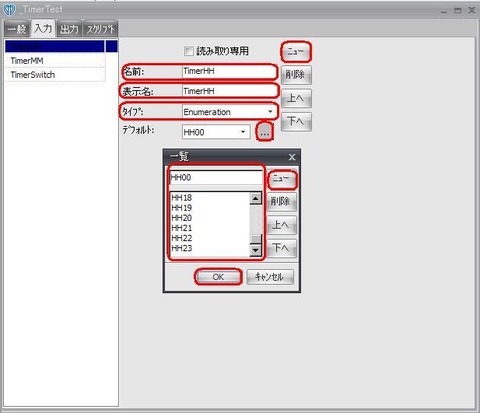Click the 上へ button beside the 表示名 field

pos(296,98)
